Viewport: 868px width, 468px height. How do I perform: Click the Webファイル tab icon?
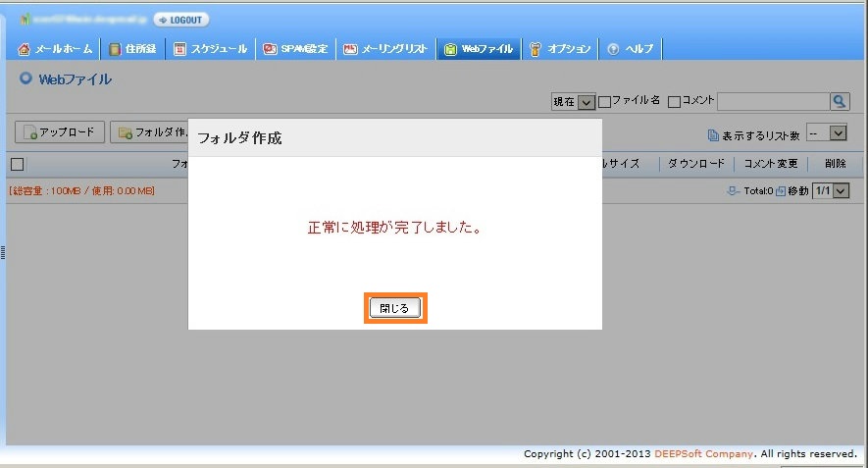[450, 48]
